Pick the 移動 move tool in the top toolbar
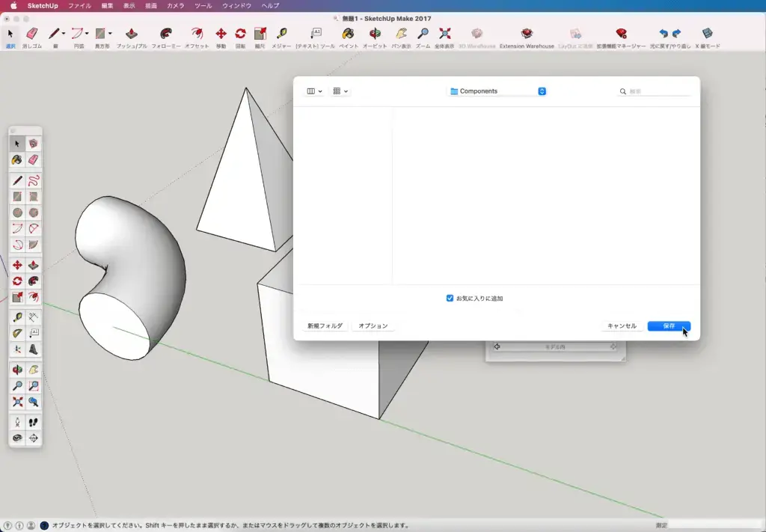Screen dimensions: 766x532 221,37
